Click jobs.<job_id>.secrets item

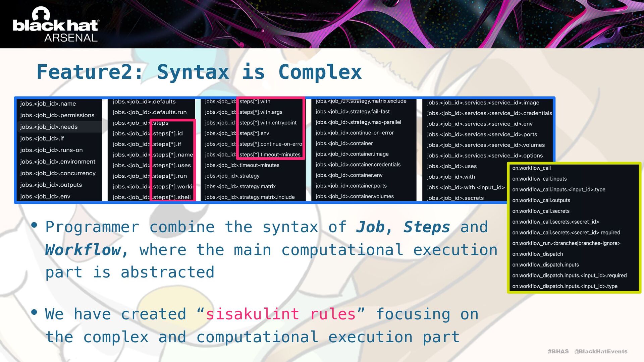455,198
